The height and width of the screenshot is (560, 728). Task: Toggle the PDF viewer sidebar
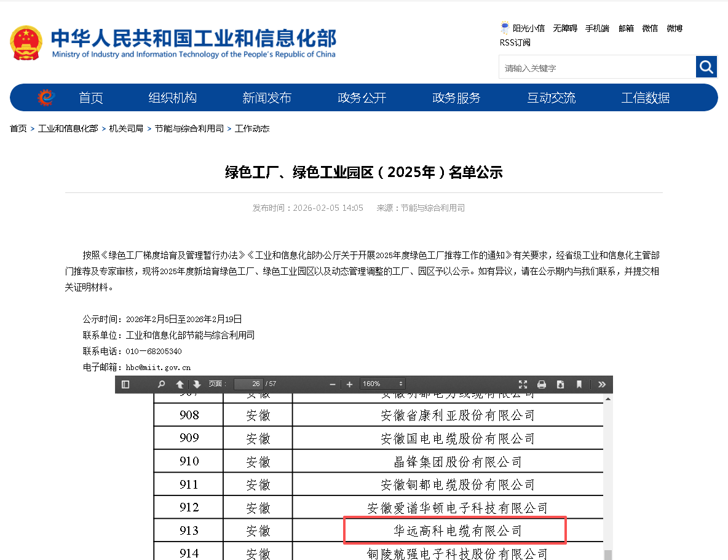click(125, 384)
